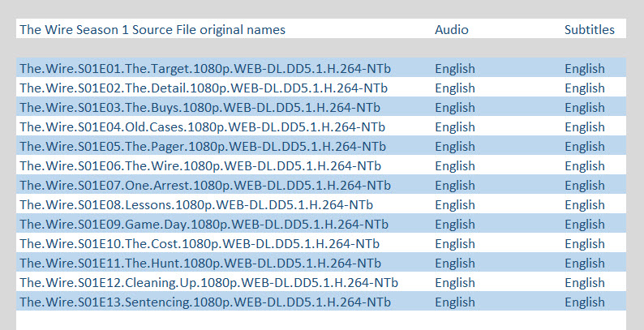Click Audio 'English' in the S01E05 row
Image resolution: width=644 pixels, height=330 pixels.
point(455,147)
